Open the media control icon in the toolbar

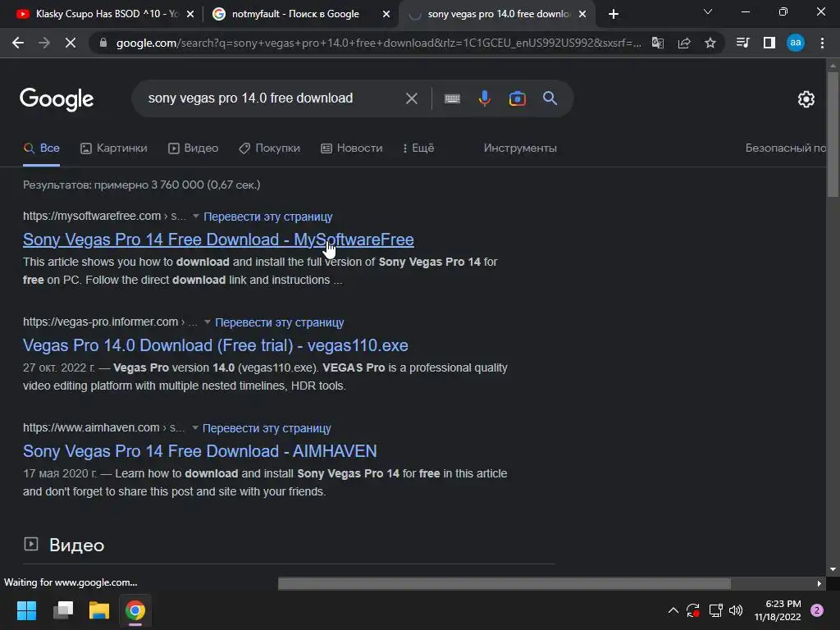pos(742,43)
